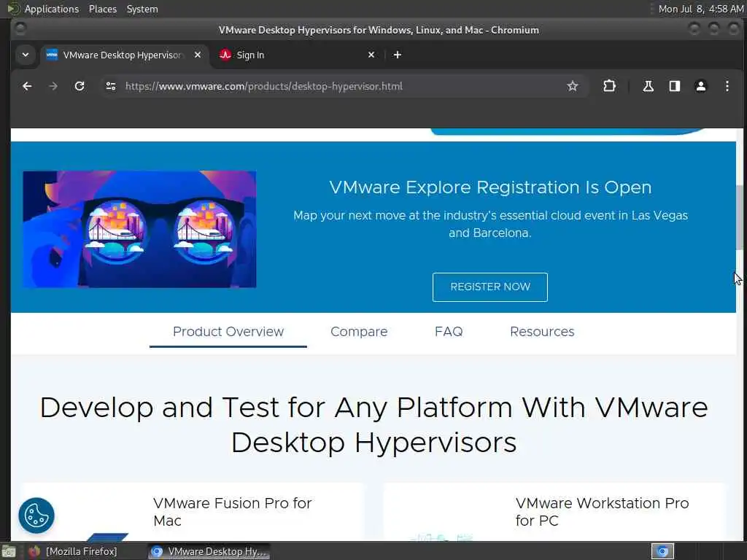Image resolution: width=747 pixels, height=560 pixels.
Task: Go back to previous page
Action: (27, 86)
